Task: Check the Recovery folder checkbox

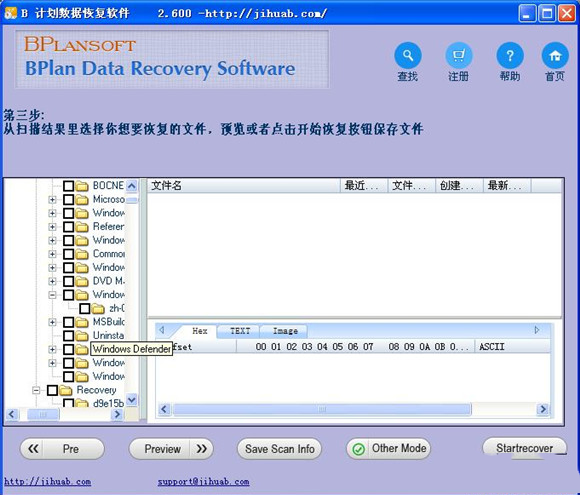Action: coord(52,390)
